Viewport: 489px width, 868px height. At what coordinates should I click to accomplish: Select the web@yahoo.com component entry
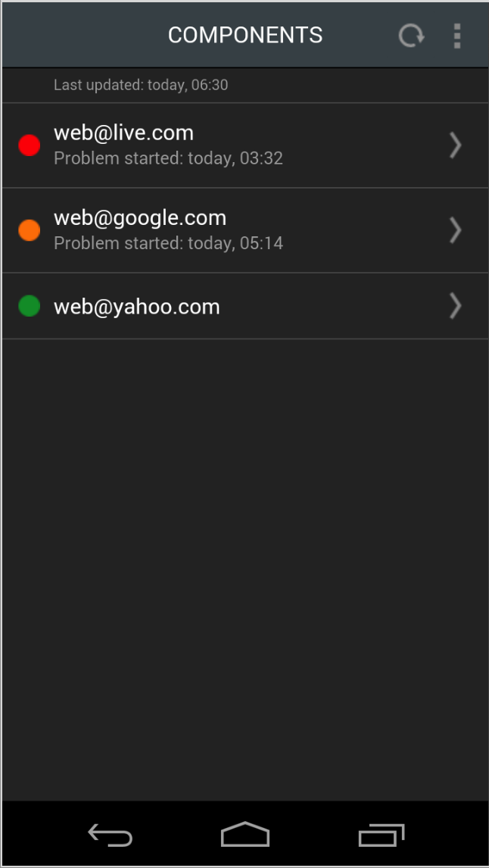pyautogui.click(x=244, y=305)
